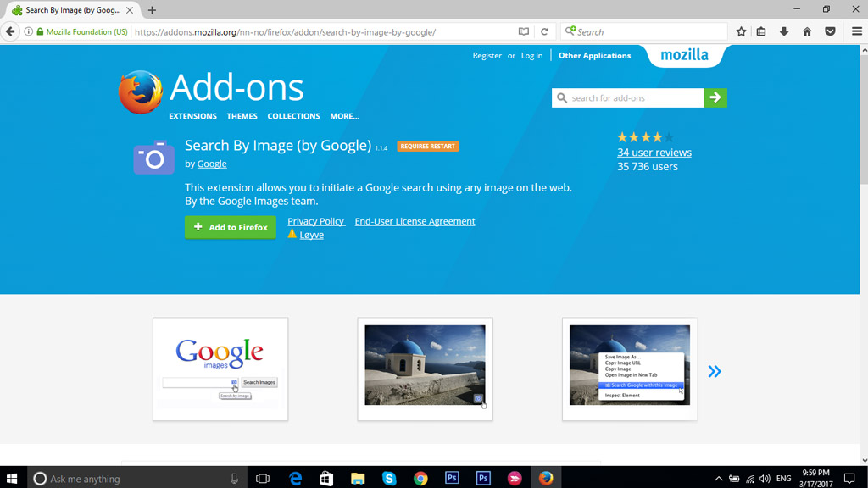Launch Google Chrome from the taskbar

coord(420,479)
